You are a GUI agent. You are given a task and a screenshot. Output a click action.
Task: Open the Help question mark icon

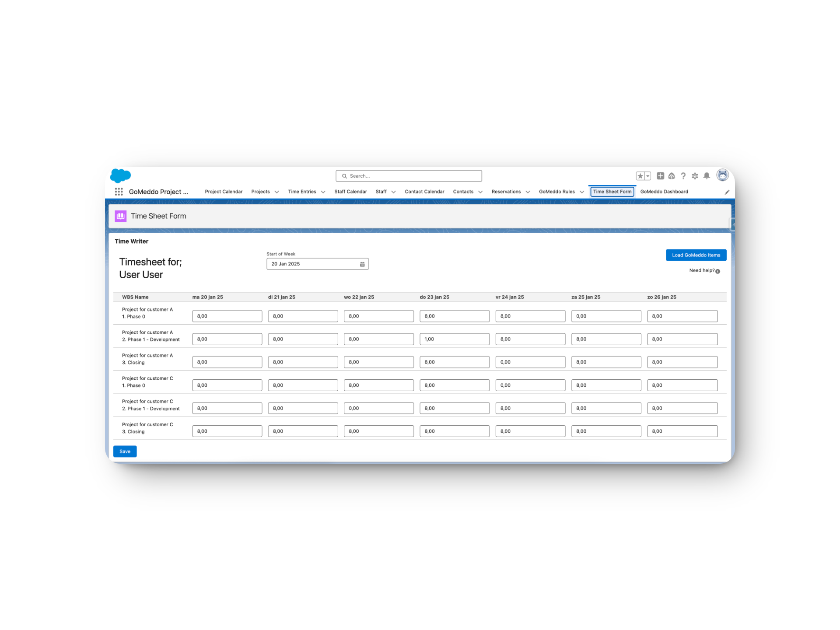click(683, 176)
